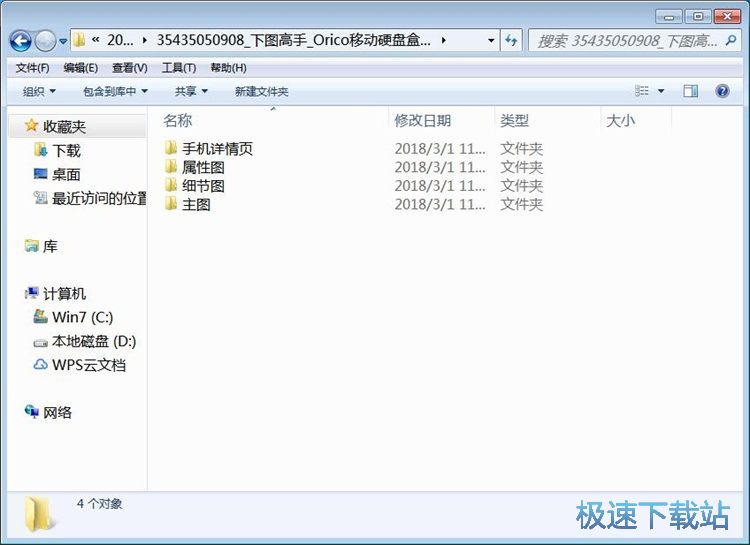Select 网络 in the navigation pane

pyautogui.click(x=57, y=412)
